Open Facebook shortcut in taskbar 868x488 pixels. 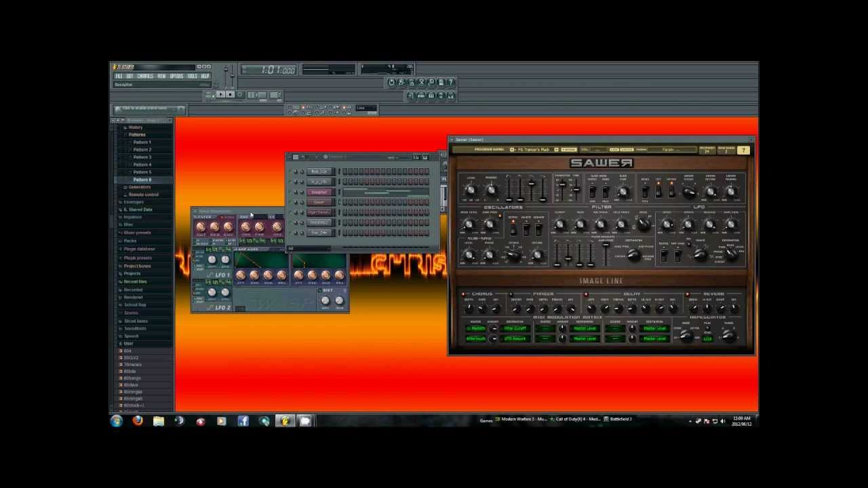tap(243, 421)
